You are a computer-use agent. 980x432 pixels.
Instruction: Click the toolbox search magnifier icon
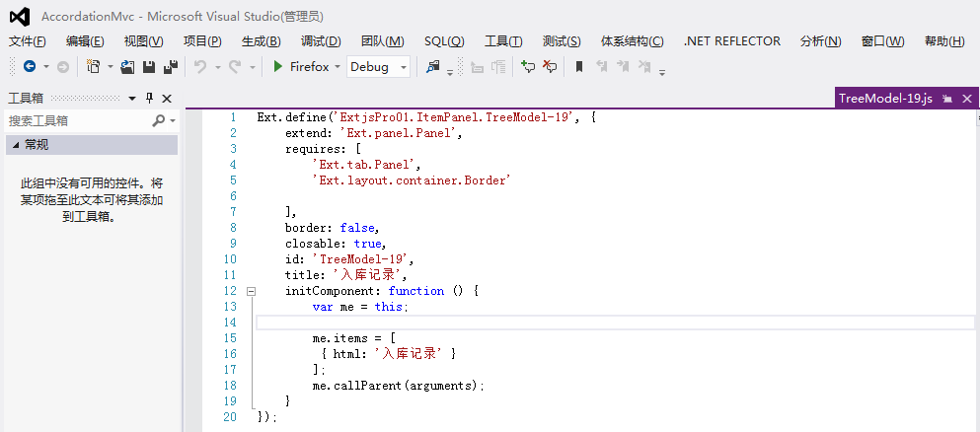pos(159,120)
